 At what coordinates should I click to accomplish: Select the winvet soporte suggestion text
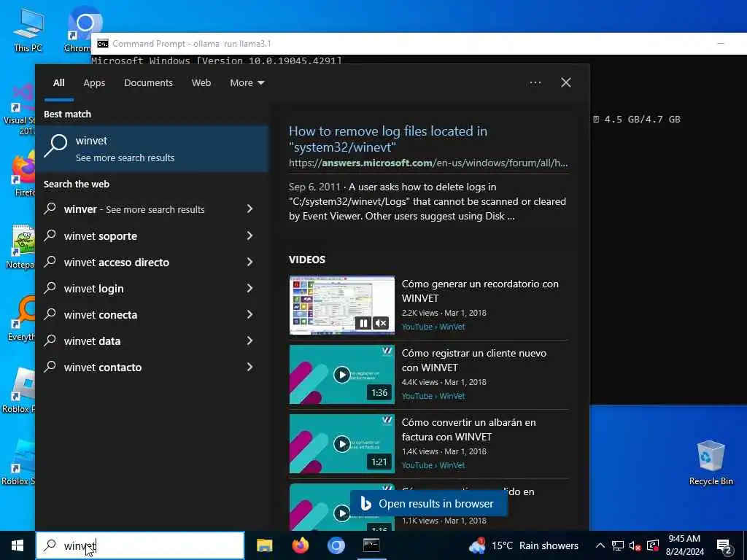pyautogui.click(x=101, y=236)
